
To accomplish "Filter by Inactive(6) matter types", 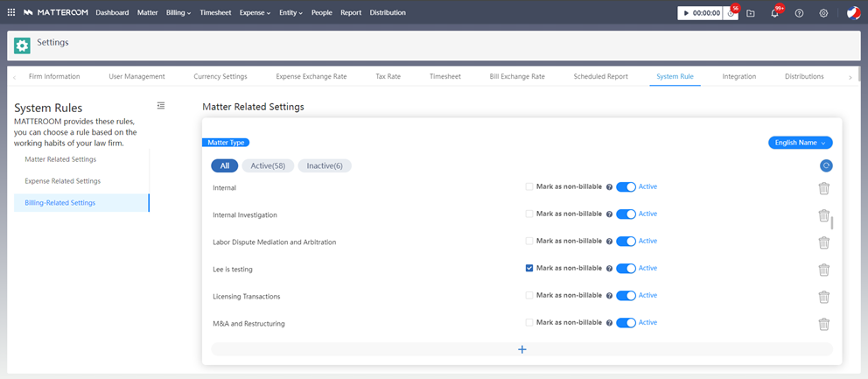I will [x=325, y=166].
